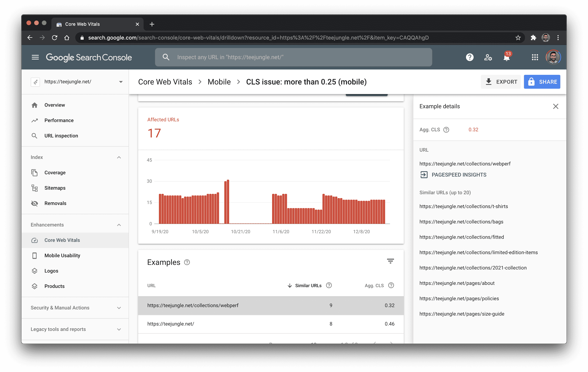The width and height of the screenshot is (588, 372).
Task: Click the URL inspection input field
Action: point(293,57)
